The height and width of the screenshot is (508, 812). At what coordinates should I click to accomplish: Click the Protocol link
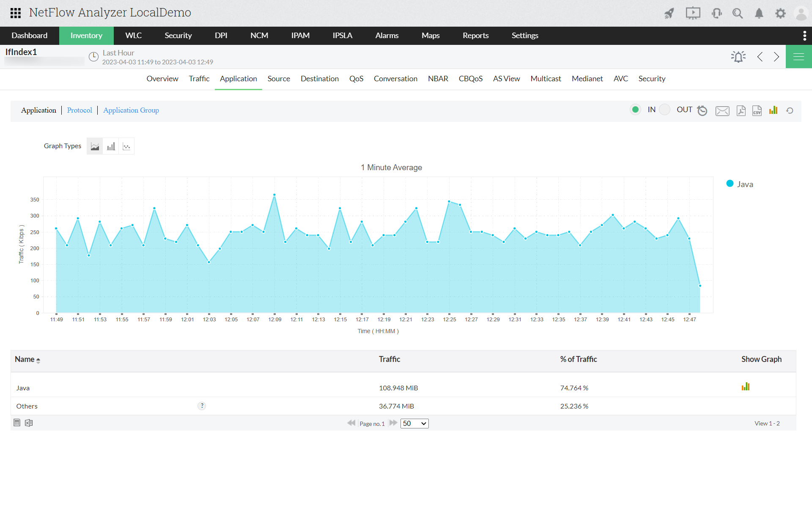click(x=80, y=110)
